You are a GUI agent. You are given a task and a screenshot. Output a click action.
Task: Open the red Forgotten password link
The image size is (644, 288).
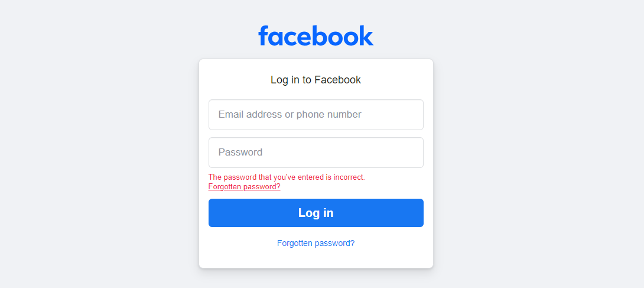coord(244,187)
